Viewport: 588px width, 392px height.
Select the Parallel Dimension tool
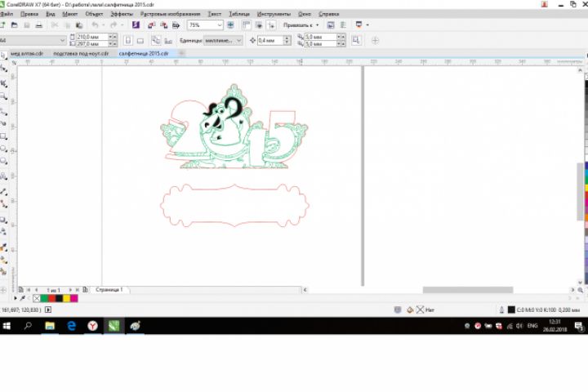coord(3,192)
